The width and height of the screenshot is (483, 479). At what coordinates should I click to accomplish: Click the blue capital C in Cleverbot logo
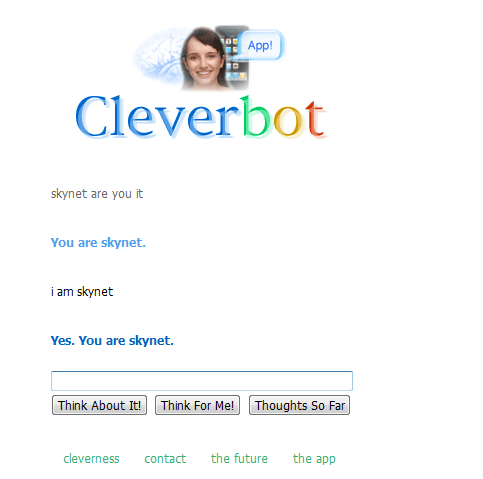[91, 117]
